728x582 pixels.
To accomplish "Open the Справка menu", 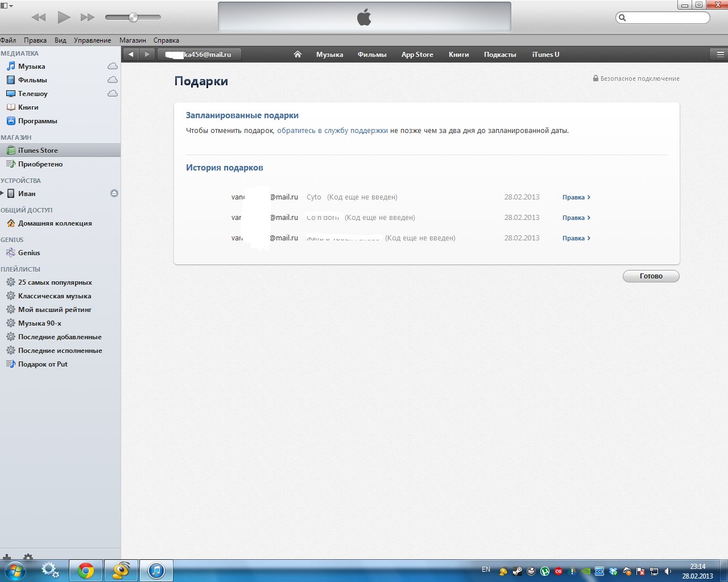I will [x=166, y=40].
